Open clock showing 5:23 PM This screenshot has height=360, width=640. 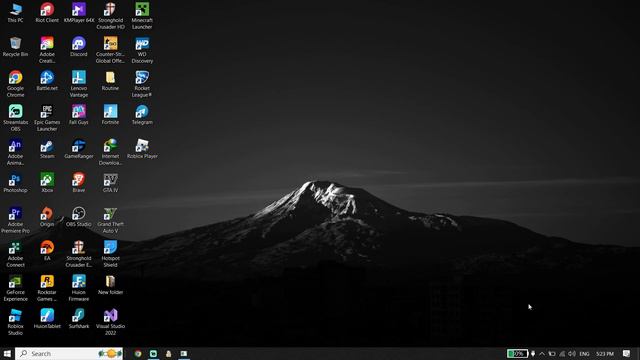pos(604,353)
